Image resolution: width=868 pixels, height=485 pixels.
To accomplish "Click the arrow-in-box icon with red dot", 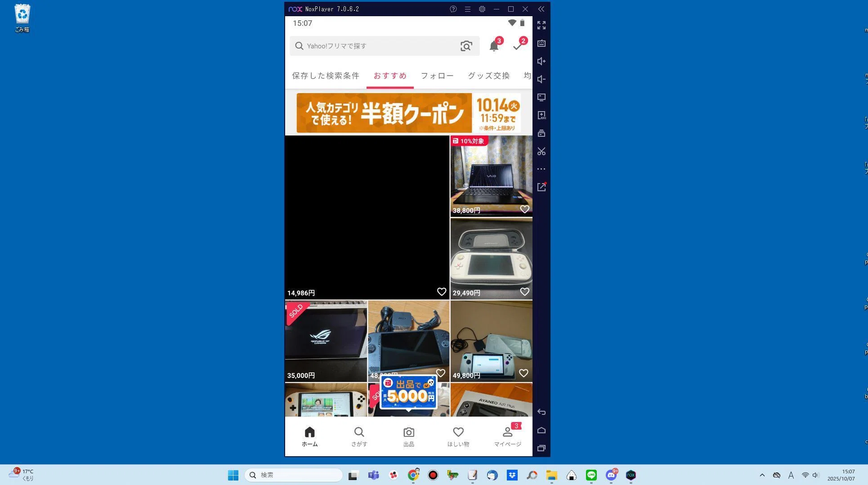I will [x=541, y=187].
